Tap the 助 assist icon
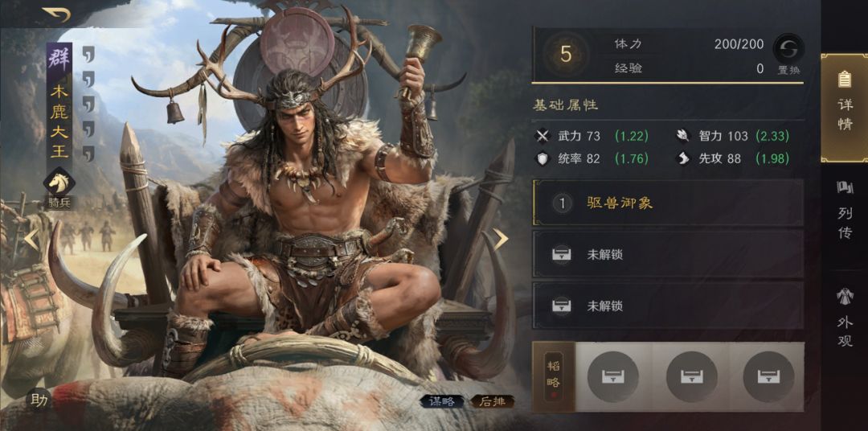Viewport: 868px width, 431px height. [39, 400]
